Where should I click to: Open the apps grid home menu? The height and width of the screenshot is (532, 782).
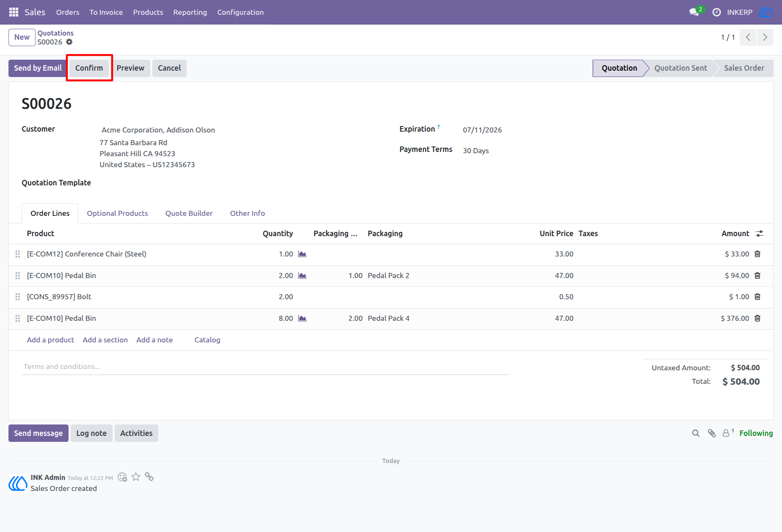click(x=14, y=12)
